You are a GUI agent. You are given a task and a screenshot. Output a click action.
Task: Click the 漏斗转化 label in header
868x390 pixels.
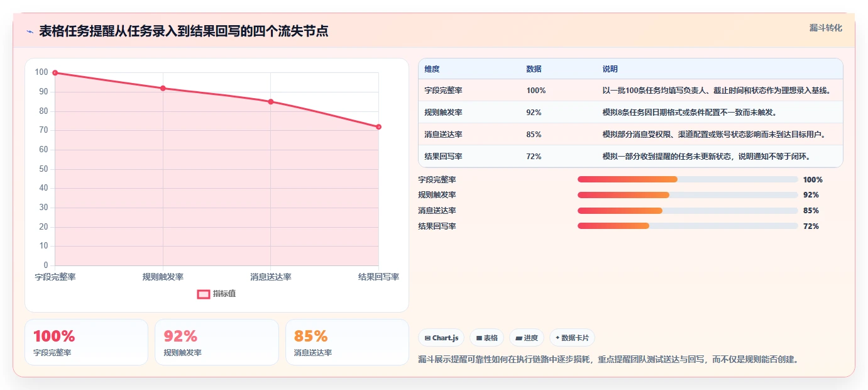point(825,28)
